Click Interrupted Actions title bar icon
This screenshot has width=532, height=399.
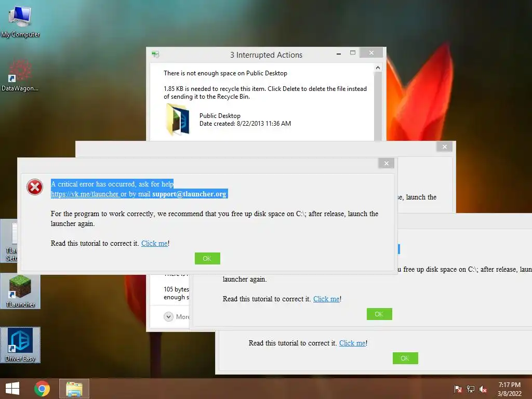[155, 54]
